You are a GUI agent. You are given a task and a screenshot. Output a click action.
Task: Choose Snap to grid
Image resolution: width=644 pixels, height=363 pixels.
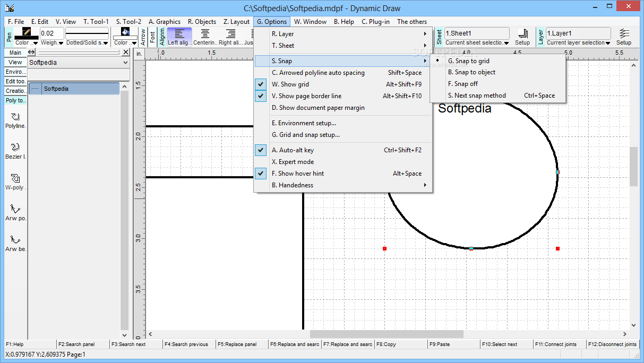498,61
